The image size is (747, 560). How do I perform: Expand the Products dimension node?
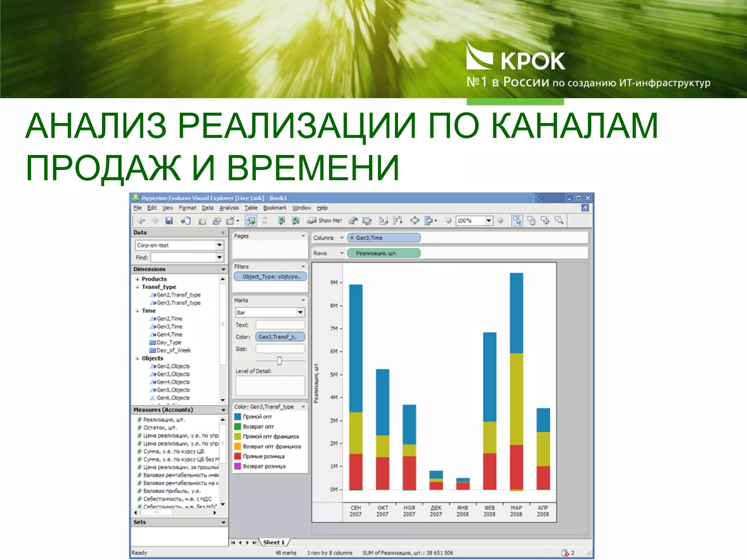(138, 279)
